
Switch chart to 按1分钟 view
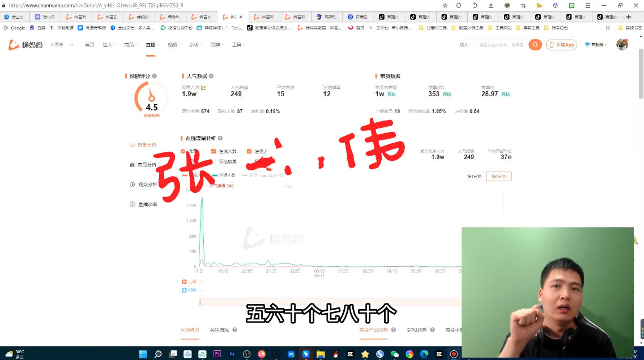click(x=474, y=176)
